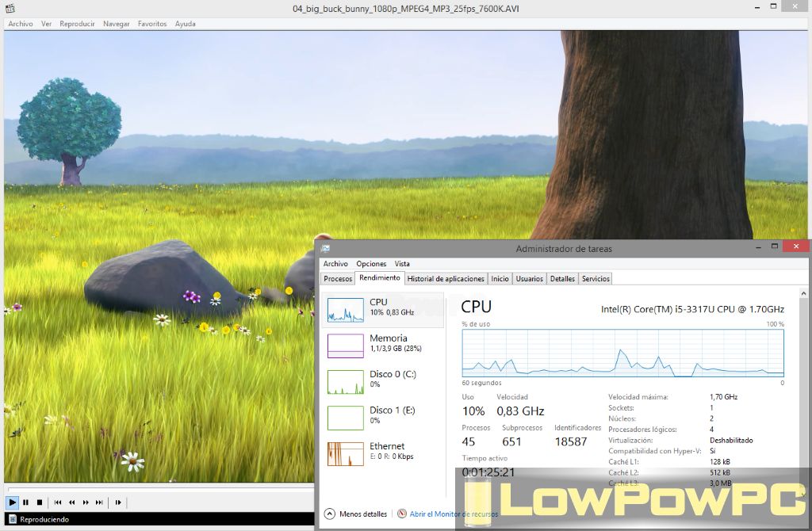Minimize the media player window
Image resolution: width=812 pixels, height=531 pixels.
(756, 8)
